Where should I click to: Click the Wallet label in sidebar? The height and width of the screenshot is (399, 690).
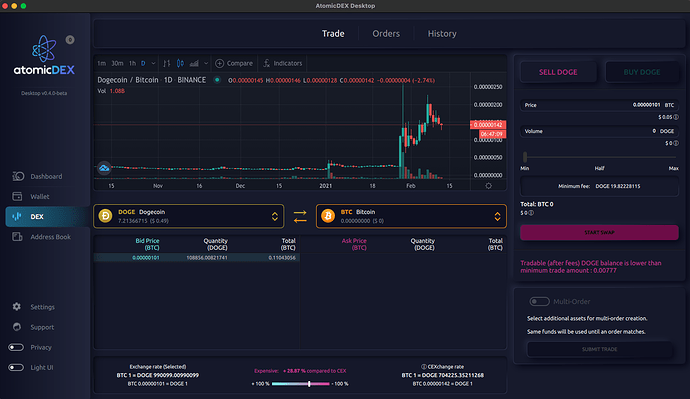[x=40, y=197]
